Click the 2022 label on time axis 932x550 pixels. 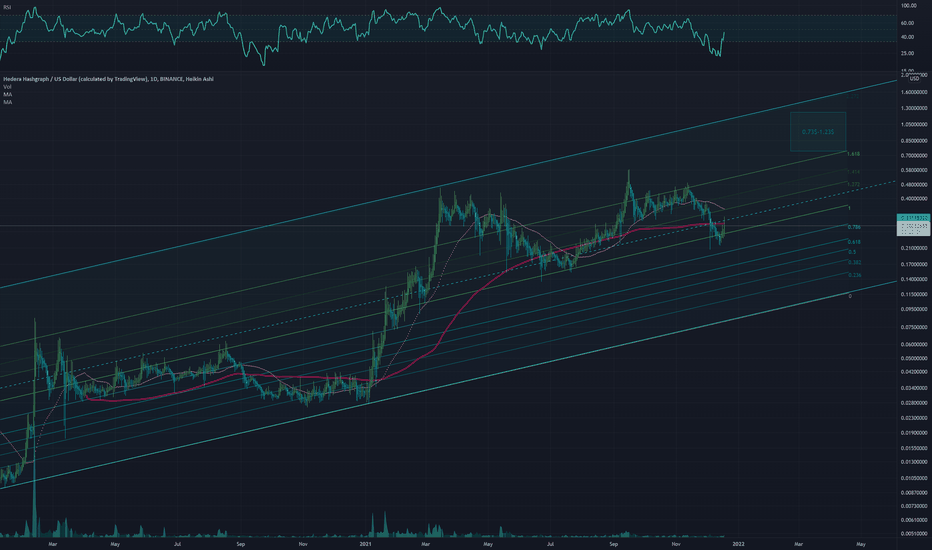738,544
